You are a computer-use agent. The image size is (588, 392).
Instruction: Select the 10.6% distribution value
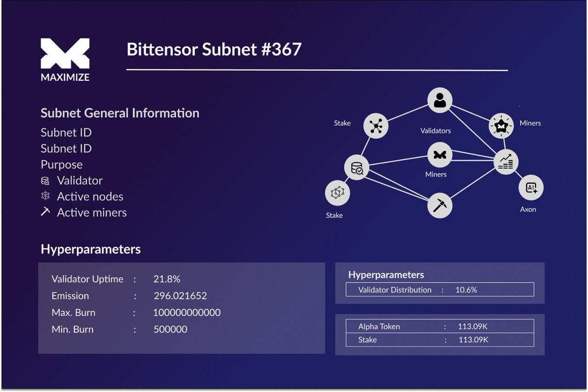[x=466, y=290]
